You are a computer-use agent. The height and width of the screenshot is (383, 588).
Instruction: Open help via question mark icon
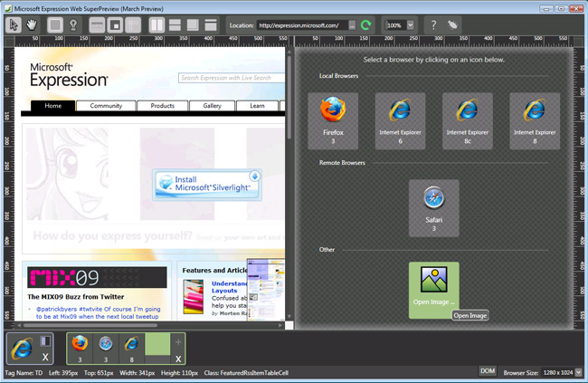point(432,25)
